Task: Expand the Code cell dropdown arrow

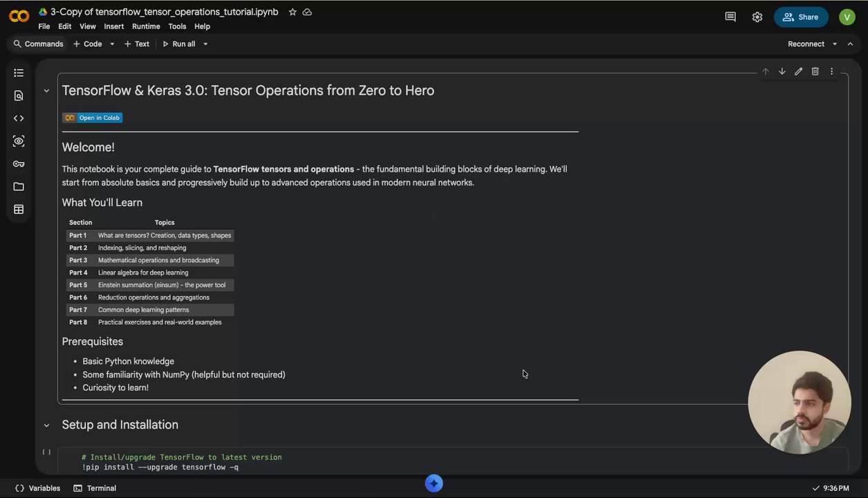Action: pyautogui.click(x=112, y=44)
